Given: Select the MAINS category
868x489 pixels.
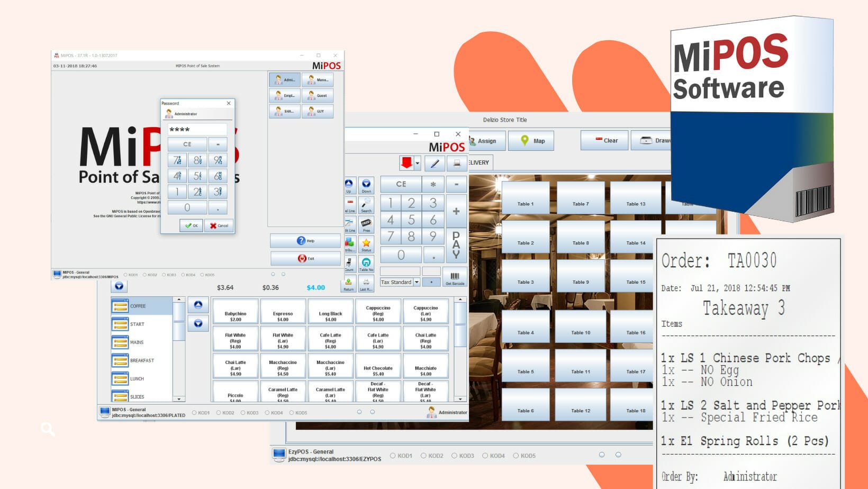Looking at the screenshot, I should (141, 342).
